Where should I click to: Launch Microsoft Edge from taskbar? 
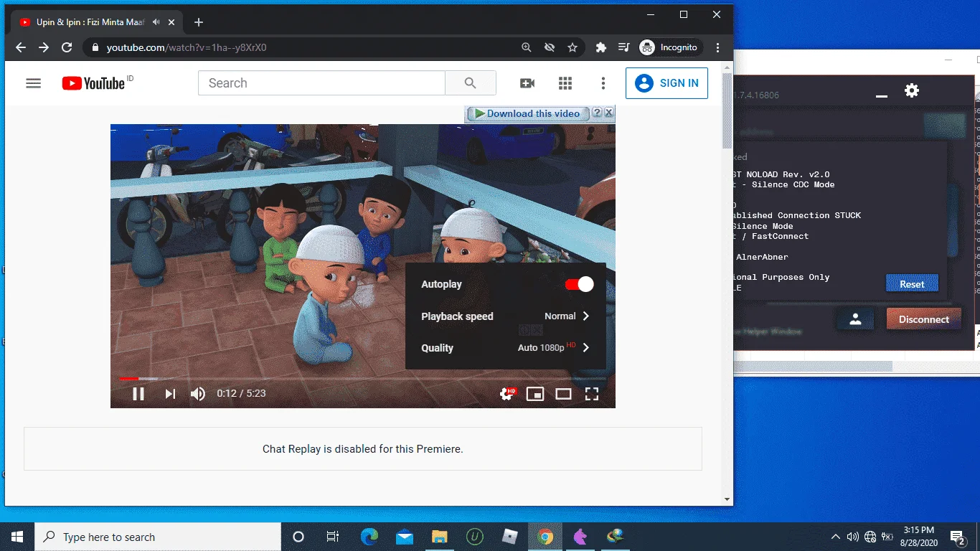[369, 537]
